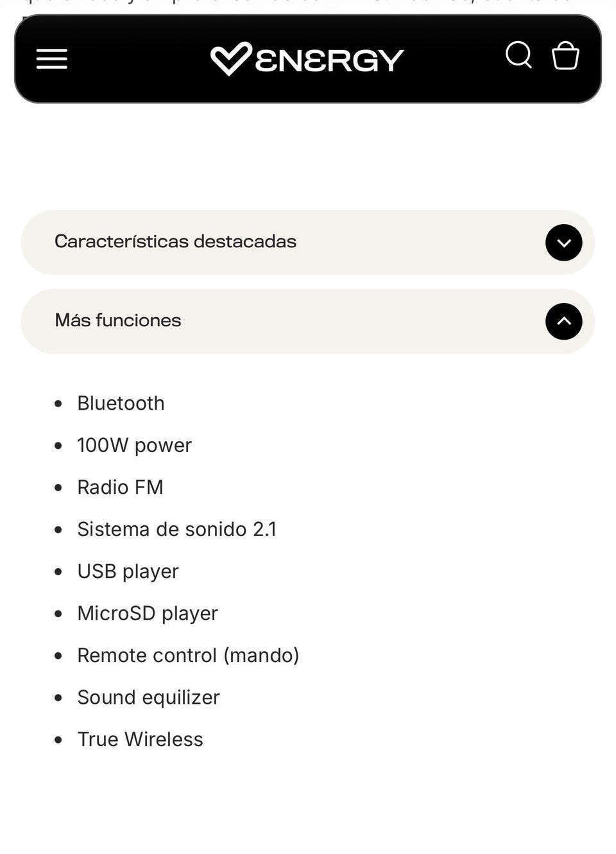Open the shopping bag cart

[565, 55]
